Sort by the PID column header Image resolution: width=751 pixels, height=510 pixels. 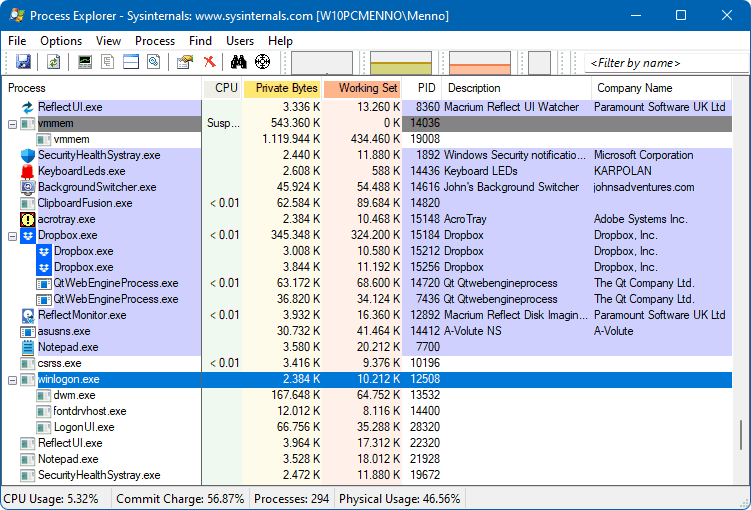coord(422,88)
